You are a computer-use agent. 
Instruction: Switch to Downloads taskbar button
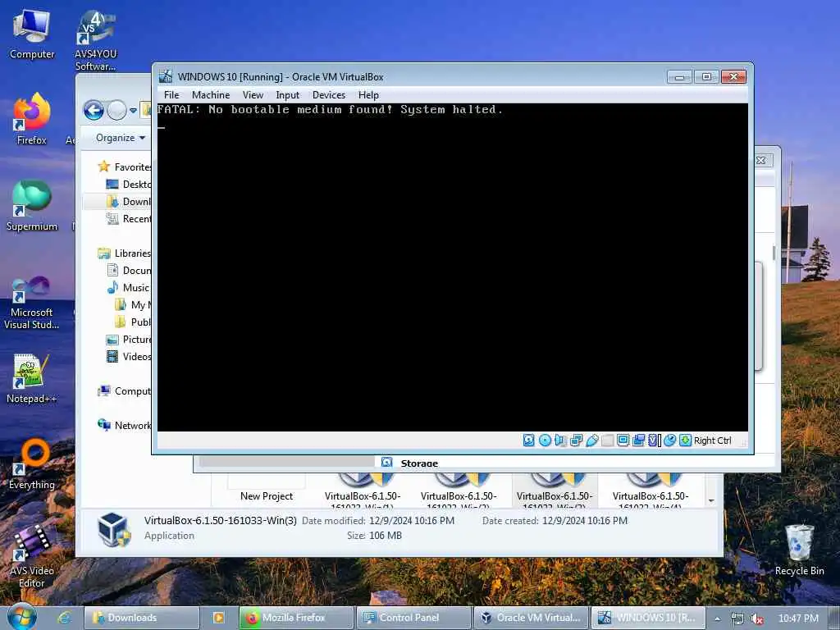[x=141, y=618]
